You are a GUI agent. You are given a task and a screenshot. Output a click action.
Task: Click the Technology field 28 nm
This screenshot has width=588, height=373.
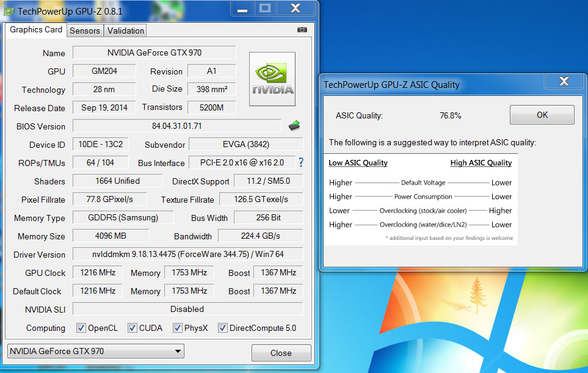pos(104,89)
